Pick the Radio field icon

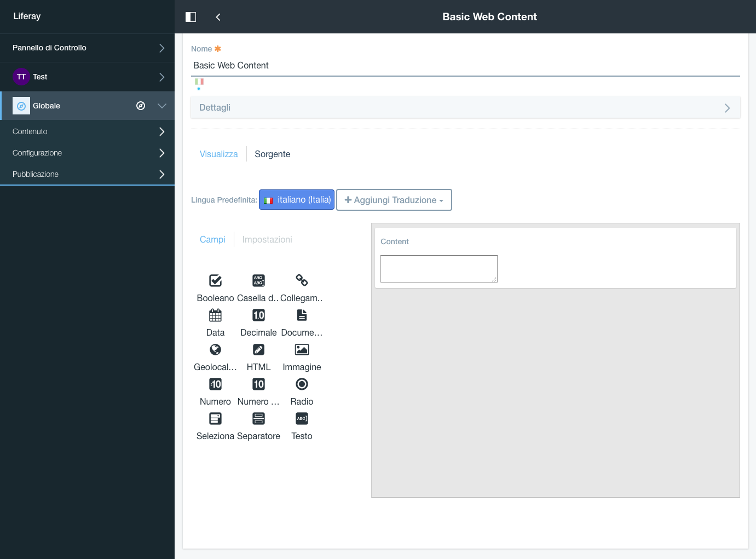[x=302, y=384]
